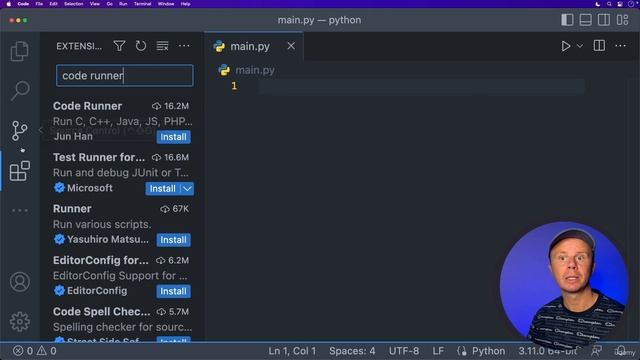Click the Yasuhiro Matsu... publisher name
Viewport: 640px width, 360px height.
pos(108,240)
